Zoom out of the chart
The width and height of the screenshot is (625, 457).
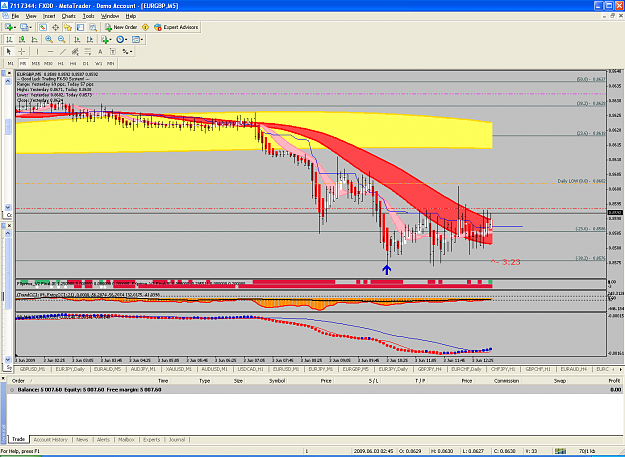tap(61, 39)
